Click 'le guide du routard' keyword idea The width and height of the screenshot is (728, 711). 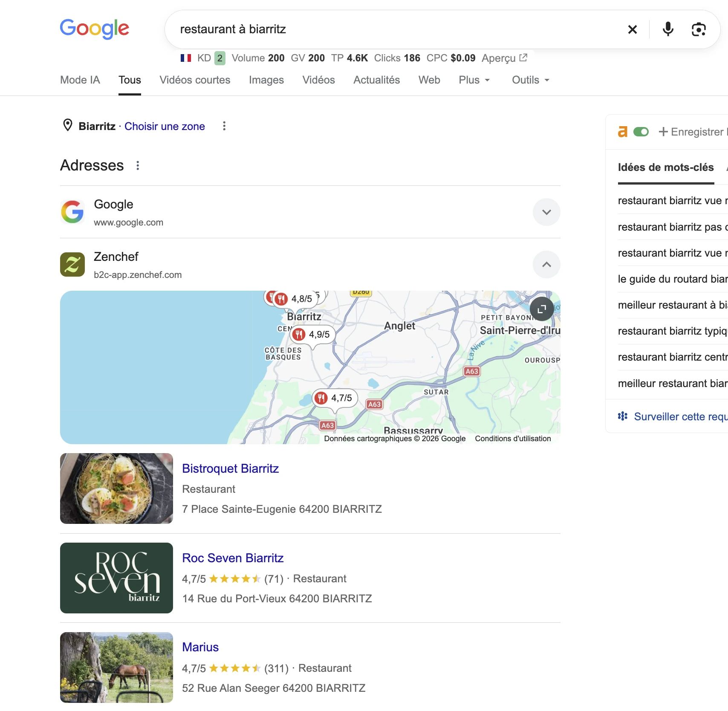[x=673, y=279]
